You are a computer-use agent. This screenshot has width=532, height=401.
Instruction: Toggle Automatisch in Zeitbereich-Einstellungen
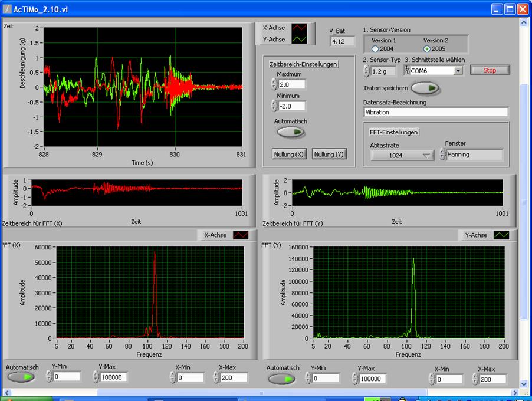[x=291, y=132]
